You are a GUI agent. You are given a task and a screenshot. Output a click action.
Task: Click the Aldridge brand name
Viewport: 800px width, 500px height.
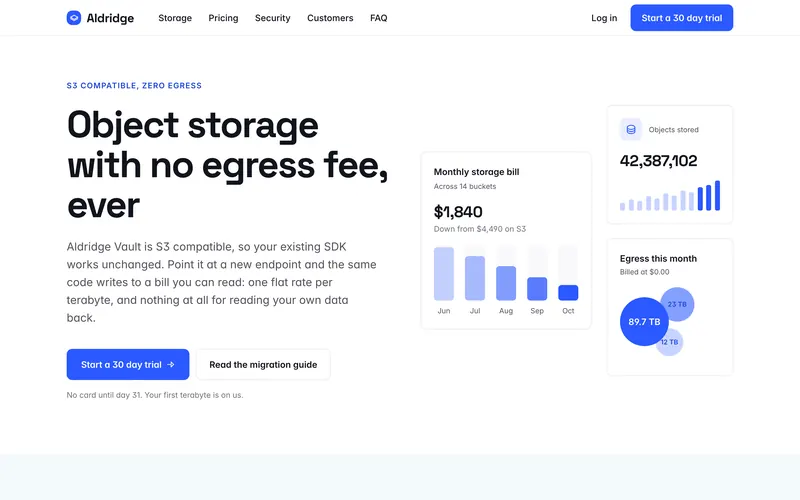tap(110, 18)
